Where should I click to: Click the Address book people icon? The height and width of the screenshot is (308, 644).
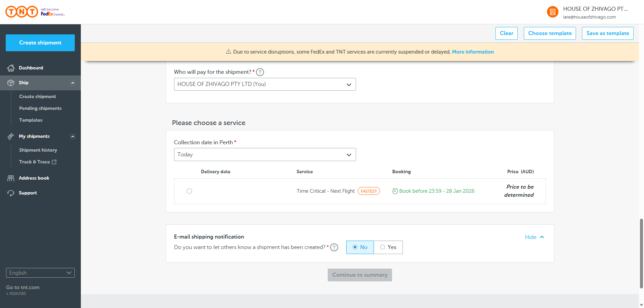(11, 178)
